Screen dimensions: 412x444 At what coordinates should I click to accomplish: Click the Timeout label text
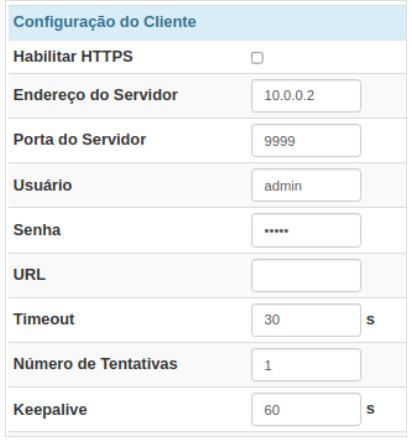pos(44,319)
